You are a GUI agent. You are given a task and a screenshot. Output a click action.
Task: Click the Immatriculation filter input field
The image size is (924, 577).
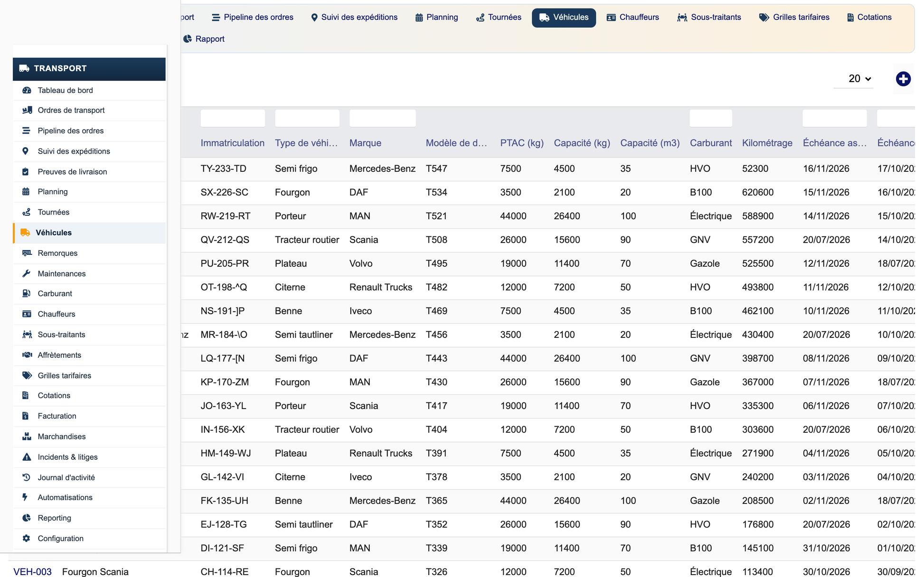pyautogui.click(x=233, y=118)
